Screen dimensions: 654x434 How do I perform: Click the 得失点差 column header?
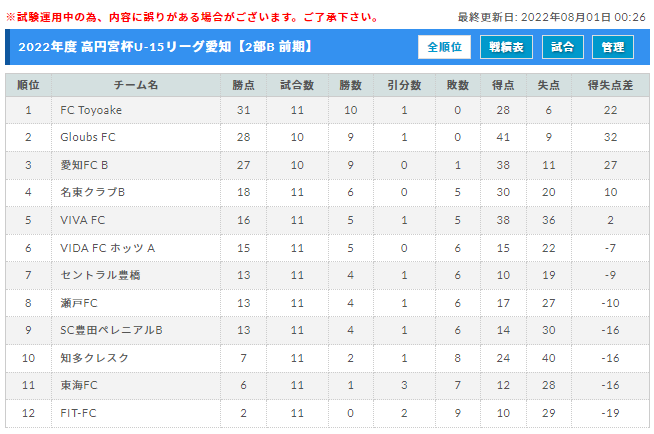610,85
